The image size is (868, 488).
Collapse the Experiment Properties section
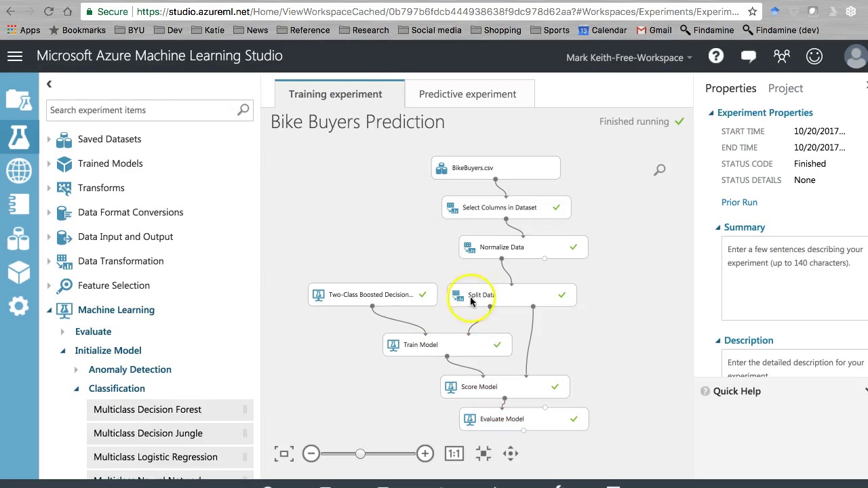[x=711, y=113]
